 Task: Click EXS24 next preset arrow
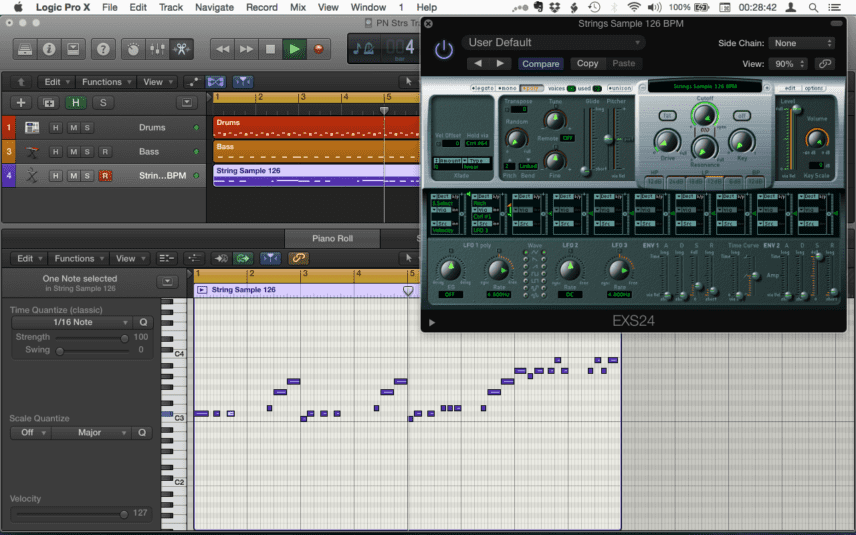[x=500, y=63]
